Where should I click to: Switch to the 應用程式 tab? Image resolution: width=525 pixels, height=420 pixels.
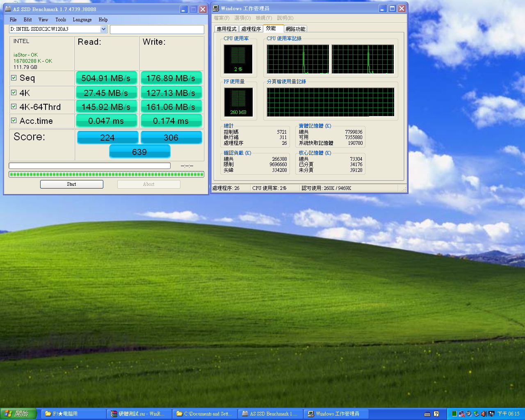click(226, 29)
